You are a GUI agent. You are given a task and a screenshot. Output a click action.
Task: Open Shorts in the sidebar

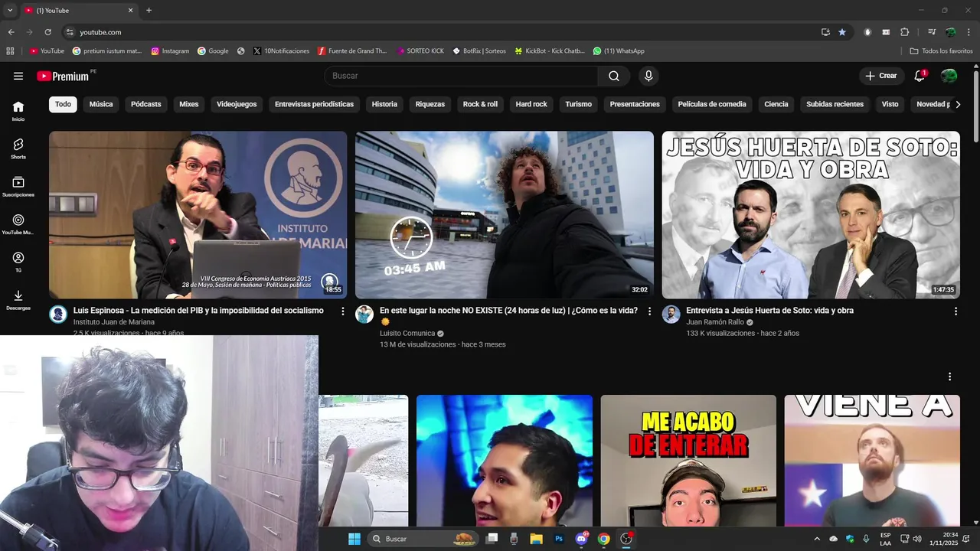(18, 148)
